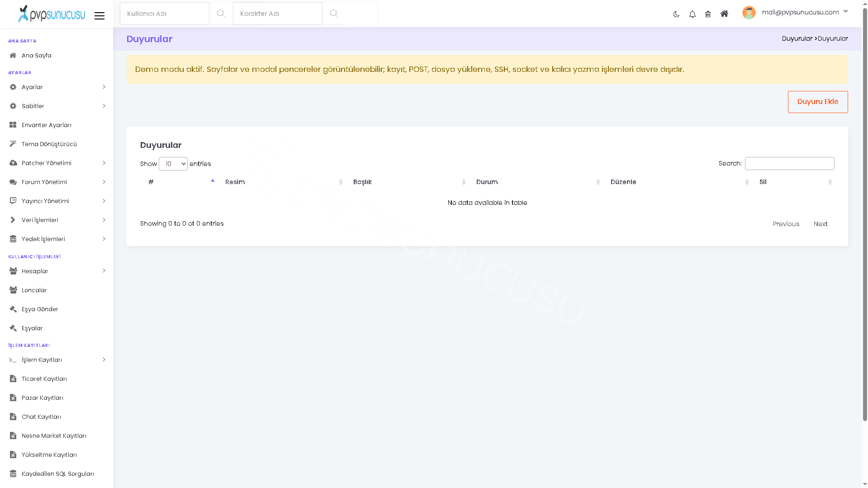Click the PvPSunucusu logo
This screenshot has width=868, height=488.
52,14
